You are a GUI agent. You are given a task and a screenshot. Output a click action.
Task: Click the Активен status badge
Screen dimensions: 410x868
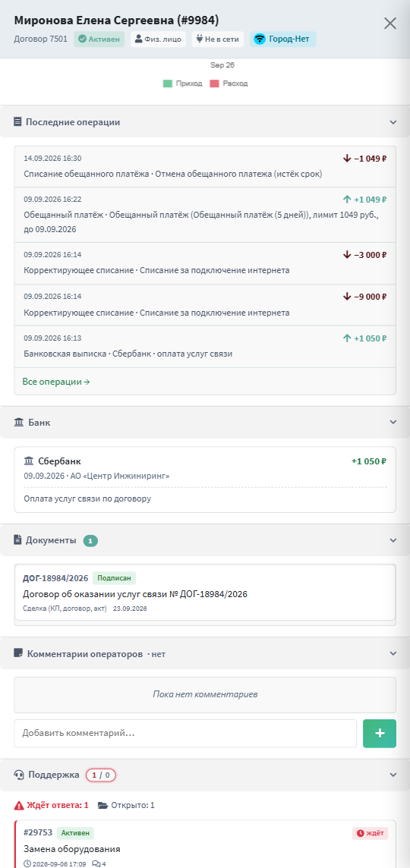click(x=99, y=39)
